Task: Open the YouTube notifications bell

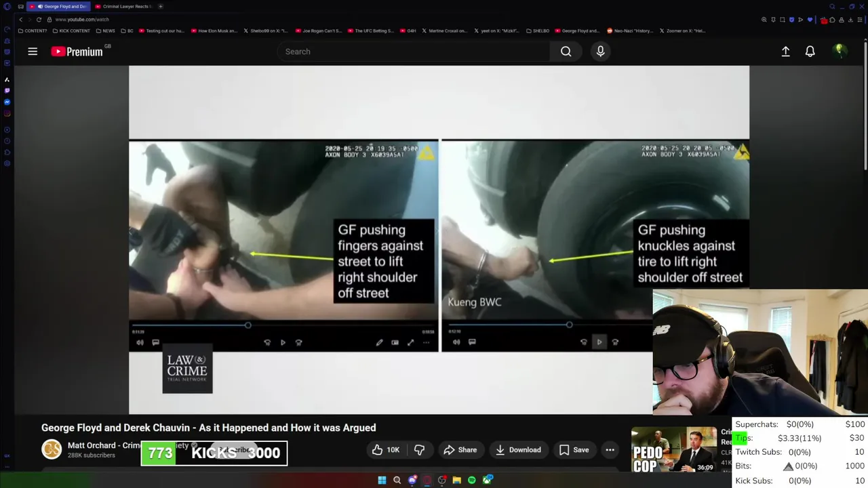Action: coord(810,52)
